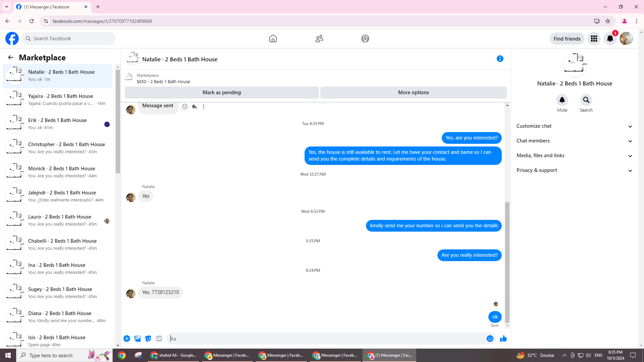Click the thumbs-up like send icon
This screenshot has width=644, height=362.
(503, 339)
